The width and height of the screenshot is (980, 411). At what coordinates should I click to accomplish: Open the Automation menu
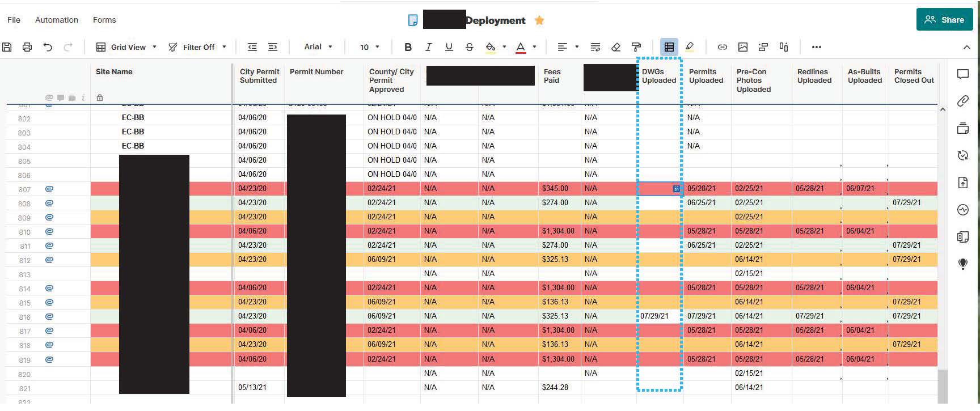57,20
